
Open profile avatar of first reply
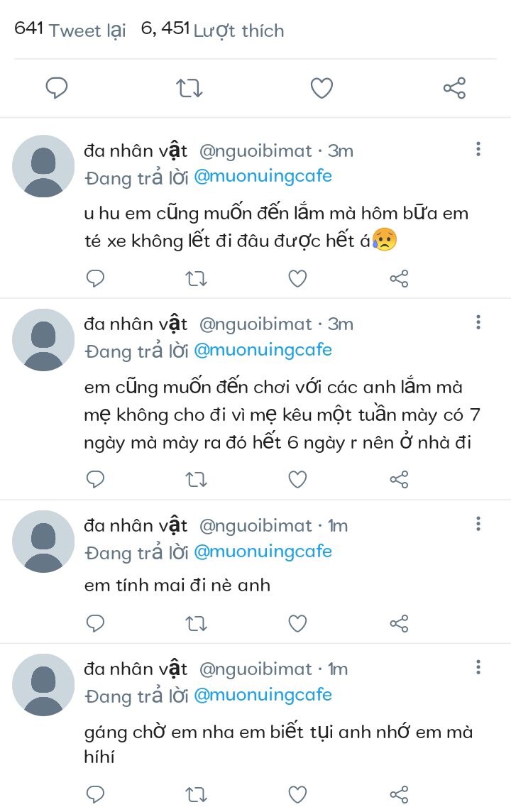pos(43,166)
